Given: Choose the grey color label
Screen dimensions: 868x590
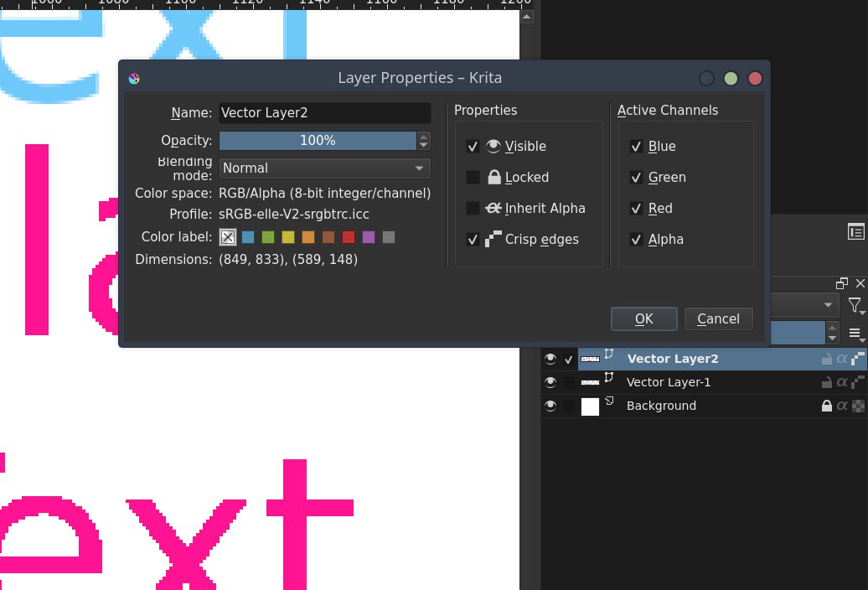Looking at the screenshot, I should (389, 237).
